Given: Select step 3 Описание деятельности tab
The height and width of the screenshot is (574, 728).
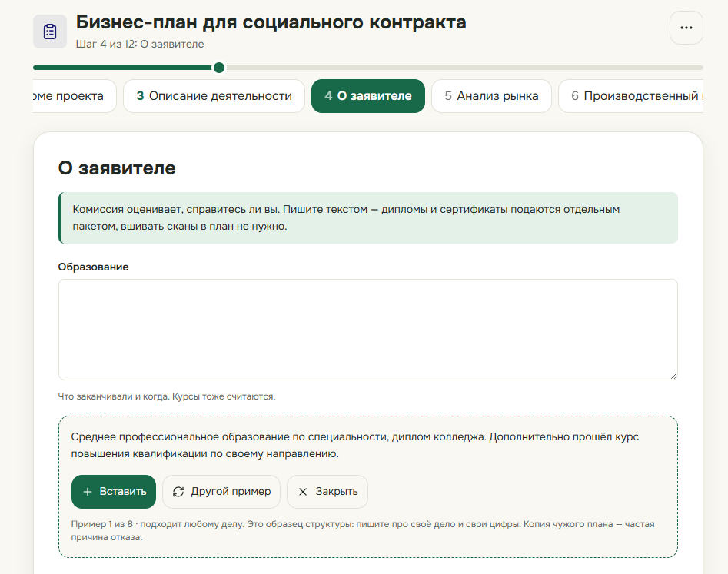Looking at the screenshot, I should point(214,96).
